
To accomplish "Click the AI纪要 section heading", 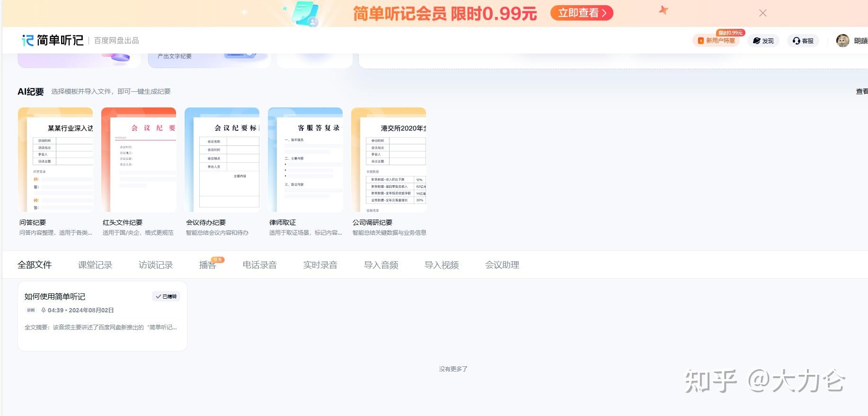I will tap(31, 92).
